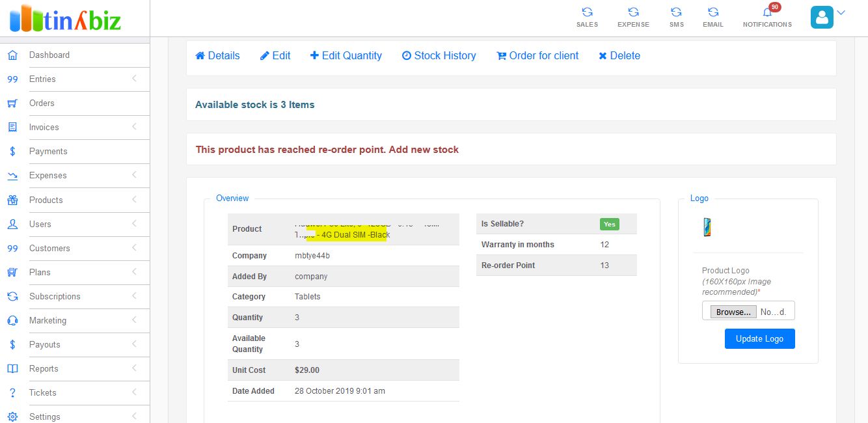The width and height of the screenshot is (868, 423).
Task: Click the Payments dollar icon in sidebar
Action: 12,152
